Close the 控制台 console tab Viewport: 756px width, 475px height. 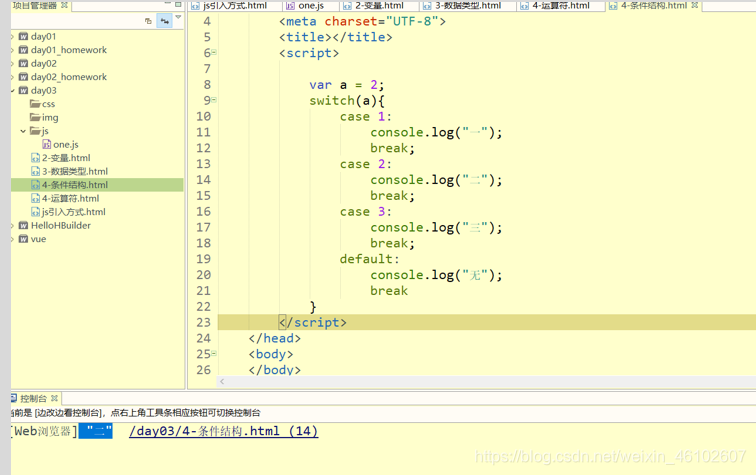54,398
